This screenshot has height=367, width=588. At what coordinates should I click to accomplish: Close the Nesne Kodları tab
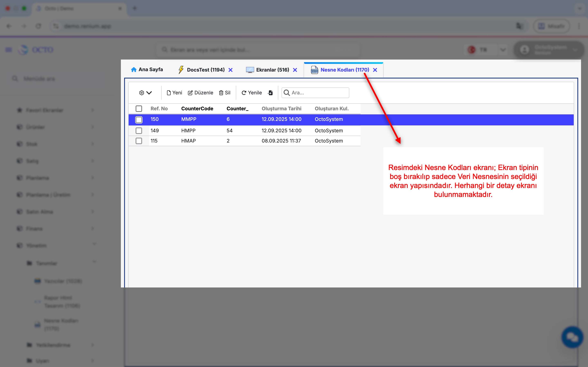pyautogui.click(x=375, y=70)
